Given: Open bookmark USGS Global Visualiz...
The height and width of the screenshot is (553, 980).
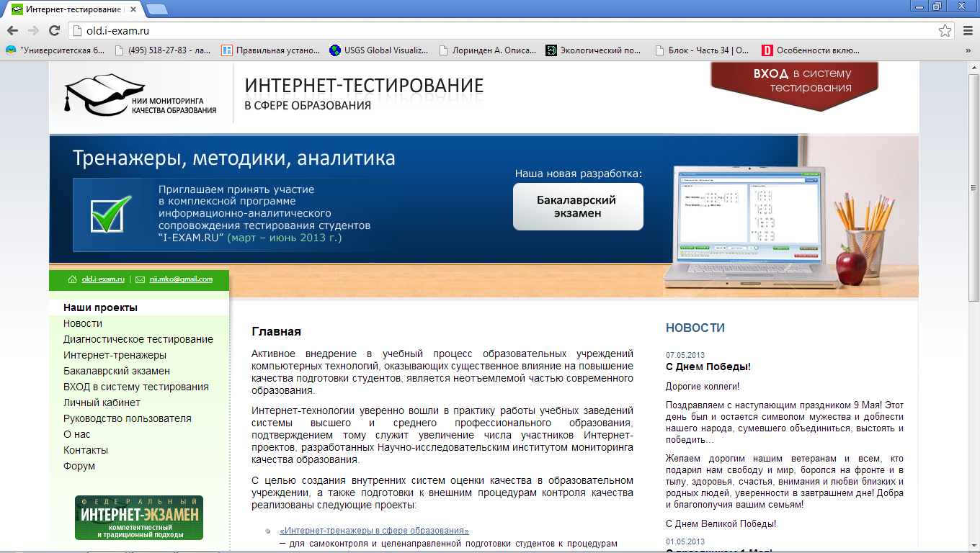Looking at the screenshot, I should 379,50.
